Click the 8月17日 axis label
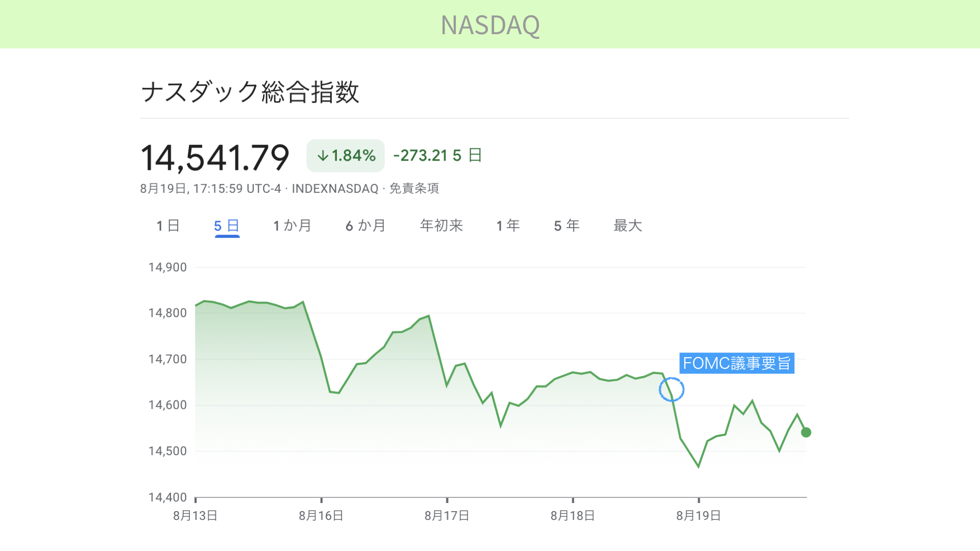 click(x=447, y=516)
